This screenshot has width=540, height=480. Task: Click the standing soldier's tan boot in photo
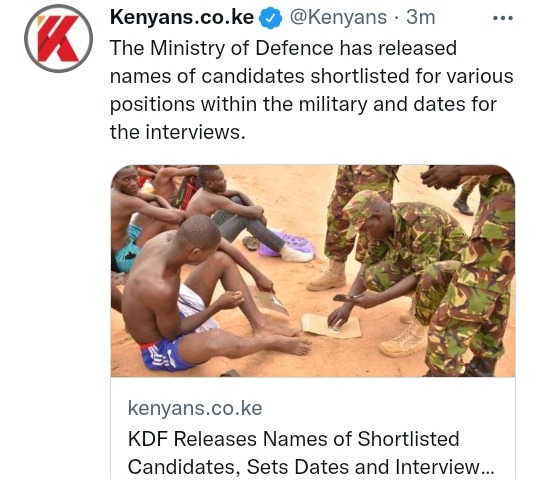(x=326, y=275)
